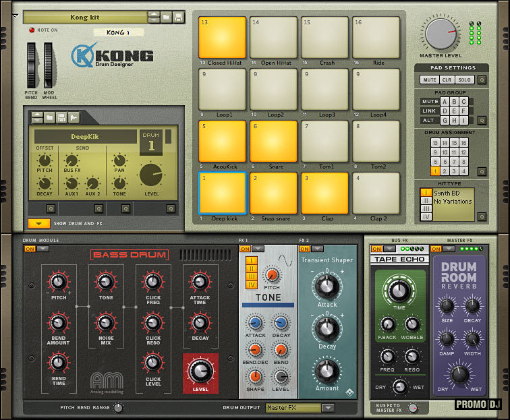Open the drum patch browser folder above DeepKik
Screen dimensions: 510x420
coord(49,117)
